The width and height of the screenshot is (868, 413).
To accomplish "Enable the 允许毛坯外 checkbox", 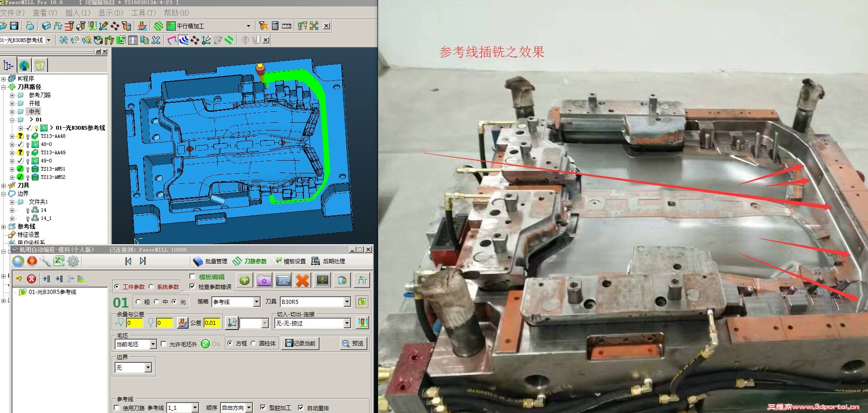I will tap(164, 344).
